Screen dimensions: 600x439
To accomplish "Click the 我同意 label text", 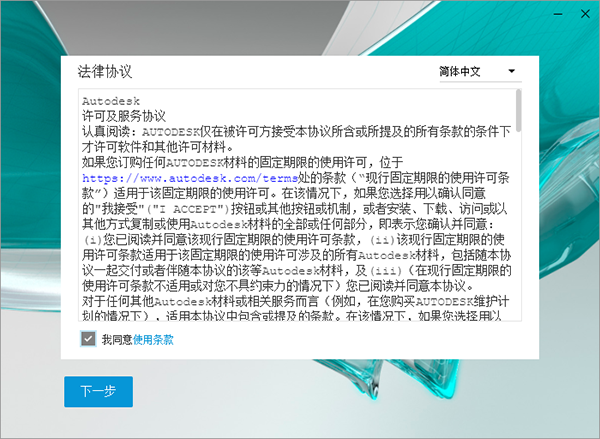I will click(x=117, y=339).
